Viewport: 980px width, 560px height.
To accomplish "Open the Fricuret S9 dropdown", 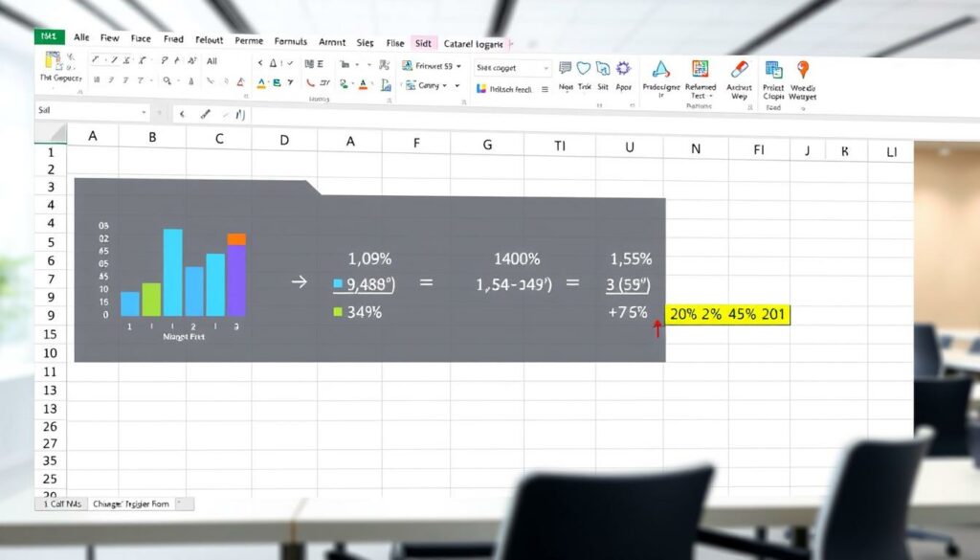I will tap(458, 66).
